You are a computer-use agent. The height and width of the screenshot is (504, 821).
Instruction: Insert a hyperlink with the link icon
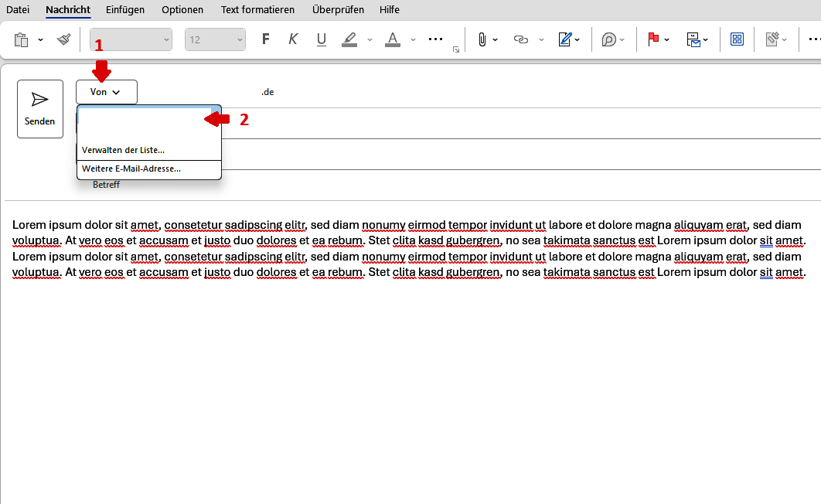pos(520,39)
